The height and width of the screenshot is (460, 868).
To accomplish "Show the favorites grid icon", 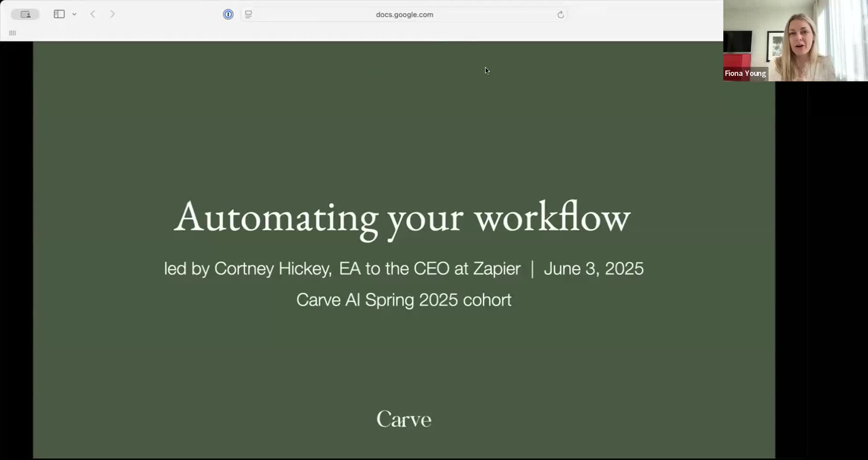I will 12,33.
